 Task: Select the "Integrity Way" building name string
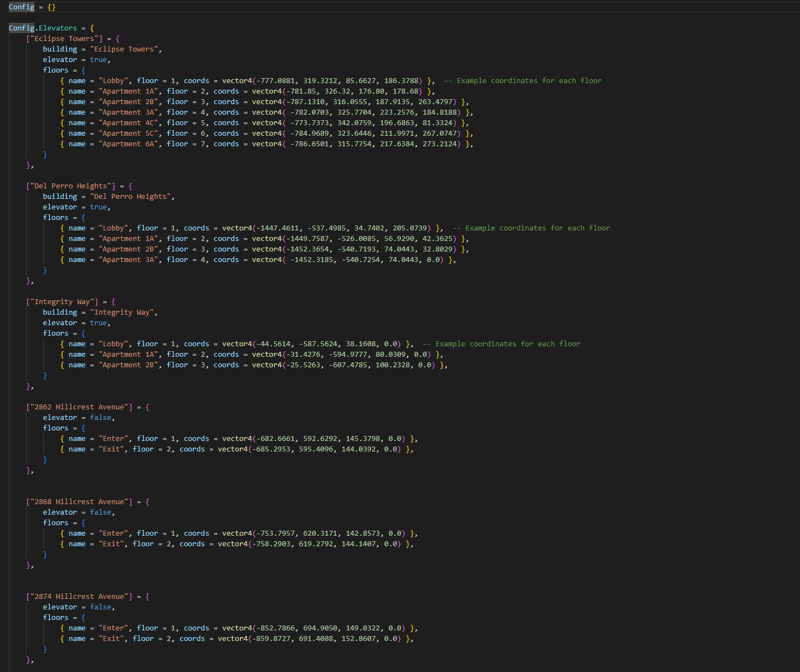[122, 312]
